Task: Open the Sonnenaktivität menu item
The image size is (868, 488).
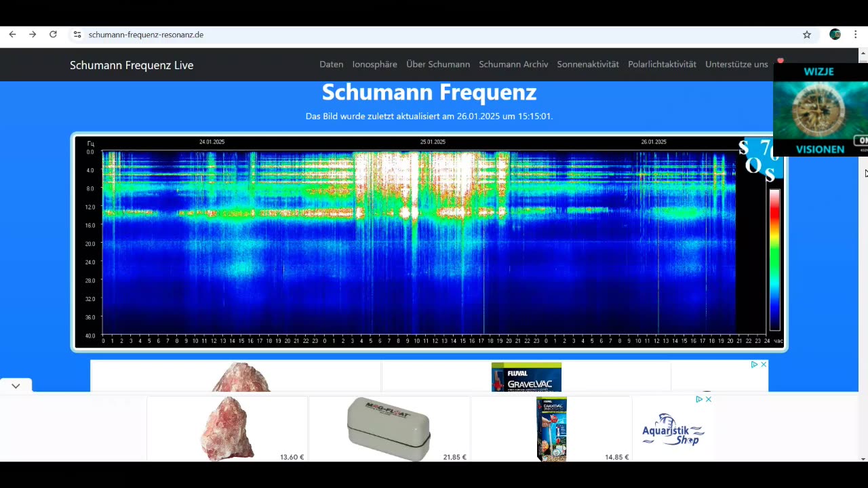Action: pyautogui.click(x=588, y=64)
